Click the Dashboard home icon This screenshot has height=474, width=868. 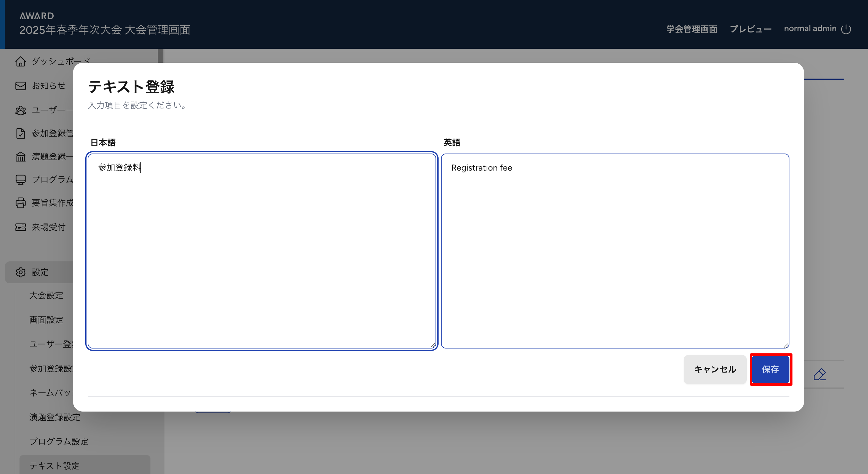20,61
